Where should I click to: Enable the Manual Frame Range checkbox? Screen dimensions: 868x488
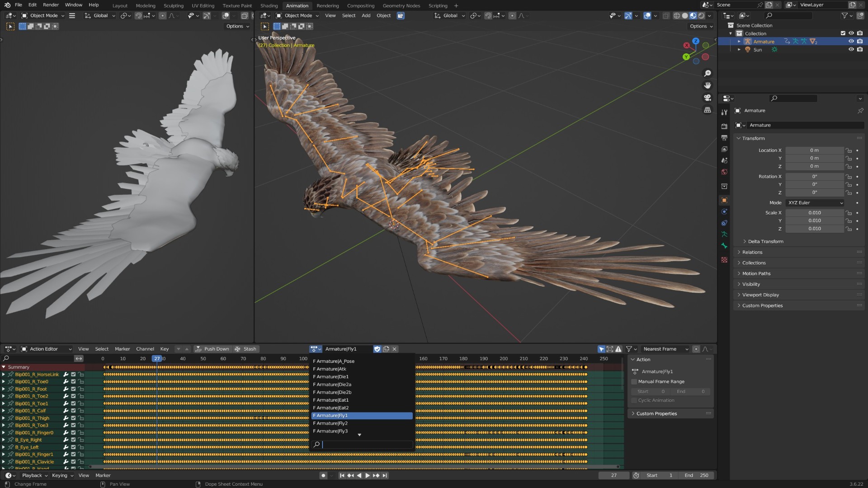pos(634,382)
